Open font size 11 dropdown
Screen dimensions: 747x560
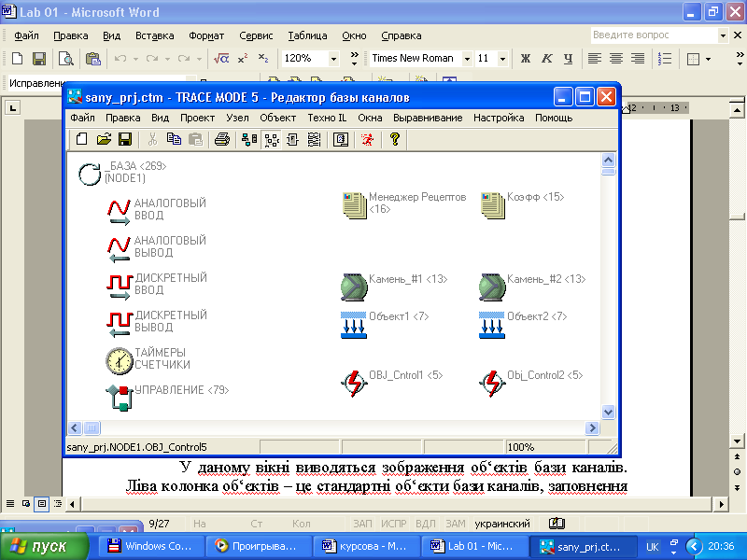point(502,59)
